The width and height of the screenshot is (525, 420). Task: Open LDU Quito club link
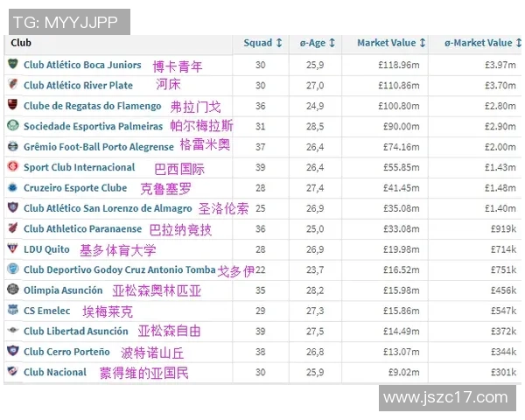[46, 249]
